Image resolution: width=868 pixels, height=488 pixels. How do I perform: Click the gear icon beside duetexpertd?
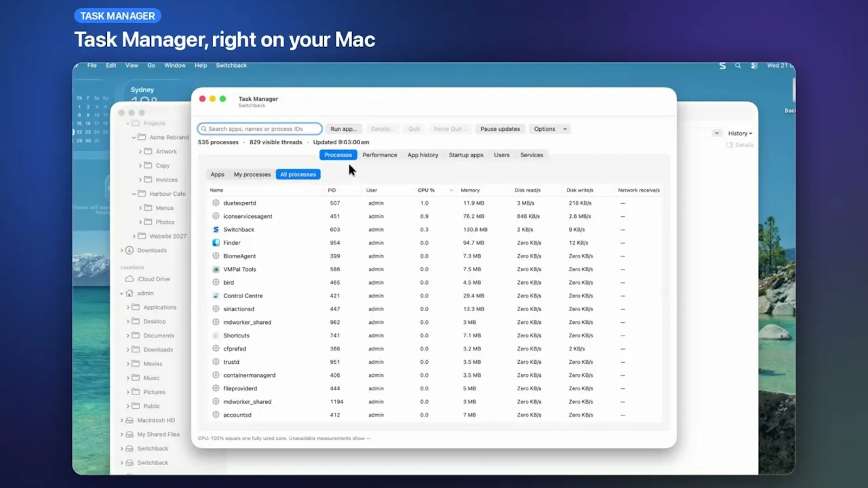216,203
